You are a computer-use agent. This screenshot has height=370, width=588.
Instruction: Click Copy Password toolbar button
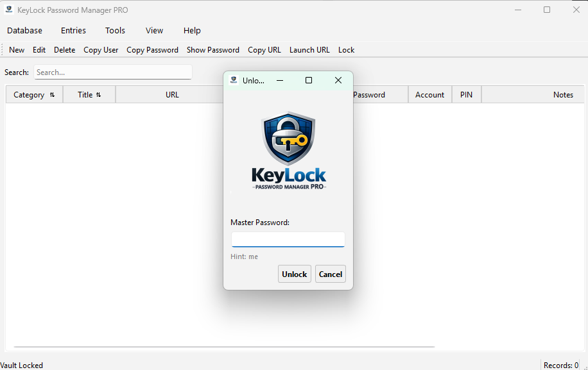click(152, 50)
